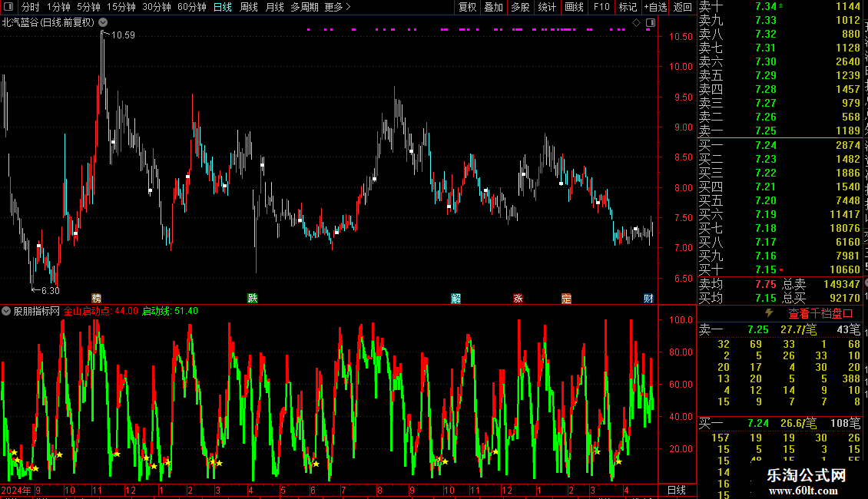This screenshot has height=499, width=868.
Task: Click the 总卖 149347 total value
Action: click(x=841, y=284)
